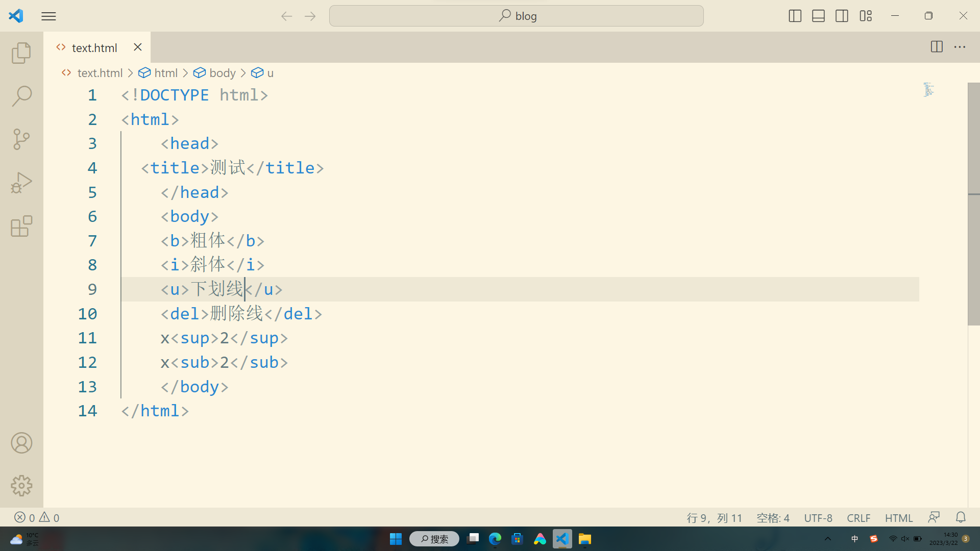Click the HTML language mode button
The width and height of the screenshot is (980, 551).
pos(898,518)
